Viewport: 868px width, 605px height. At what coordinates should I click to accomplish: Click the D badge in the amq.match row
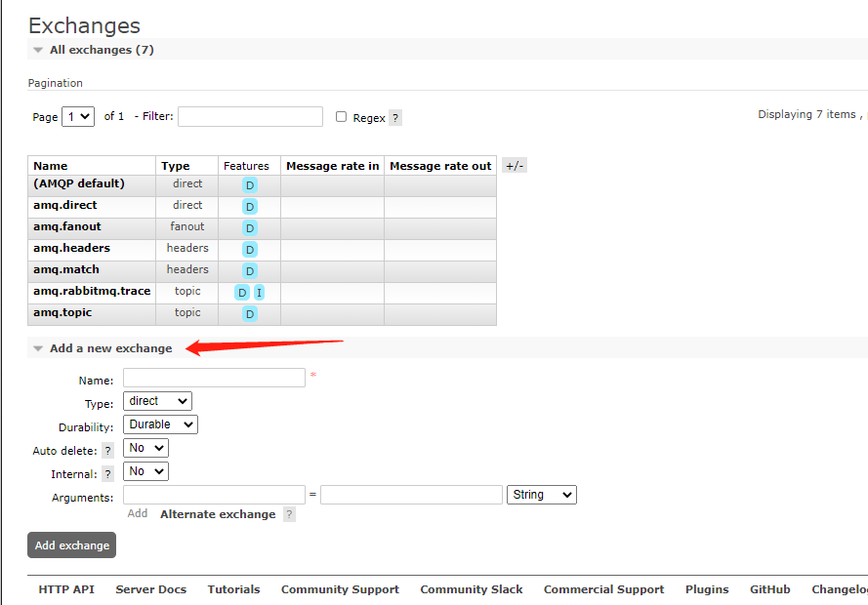tap(250, 271)
